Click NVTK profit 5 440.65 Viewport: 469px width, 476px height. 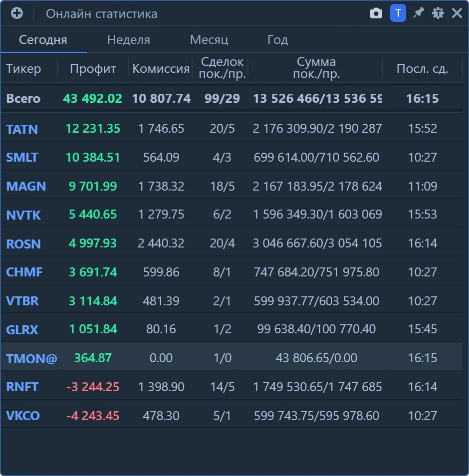point(93,215)
